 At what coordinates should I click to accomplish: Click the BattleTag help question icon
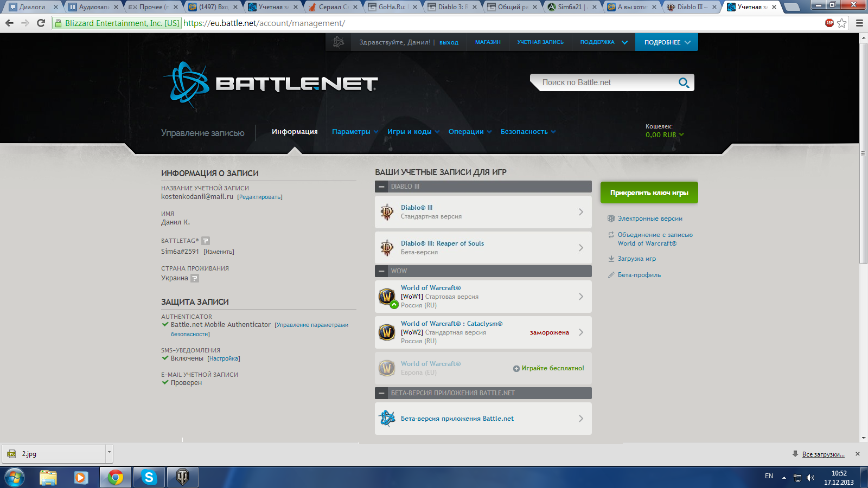206,241
